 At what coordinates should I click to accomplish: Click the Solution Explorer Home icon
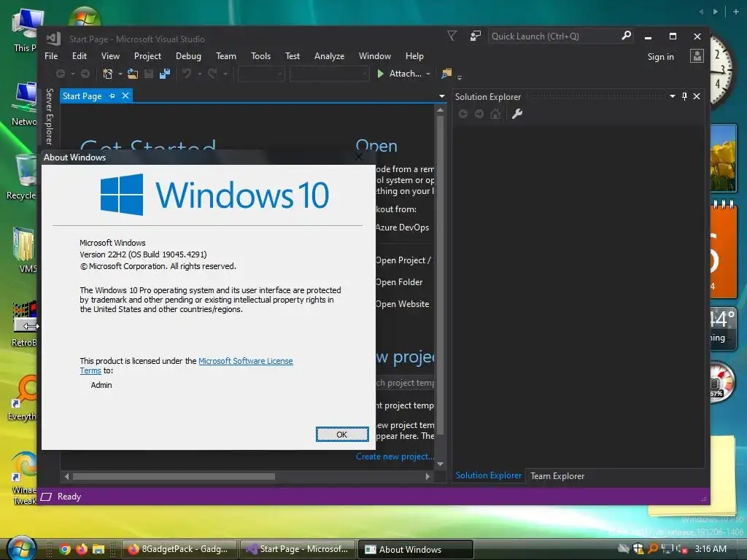coord(495,114)
